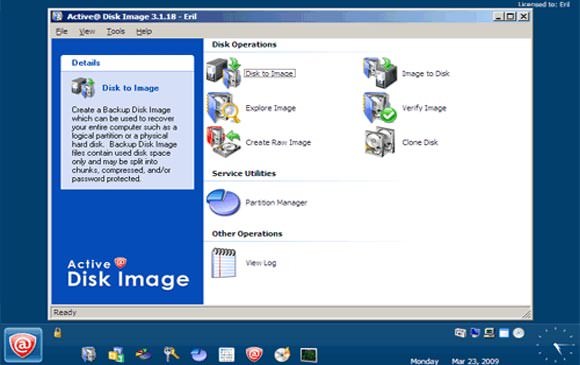Open the Tools menu
580x365 pixels.
[115, 31]
